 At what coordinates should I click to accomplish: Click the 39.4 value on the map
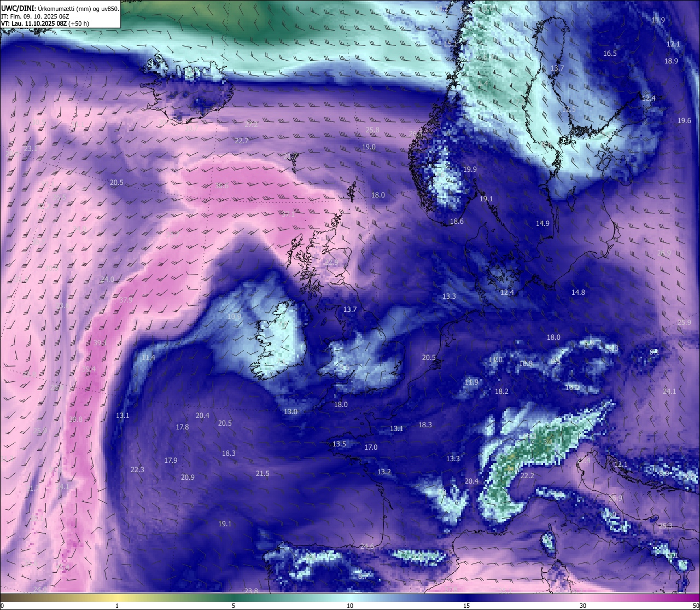89,369
